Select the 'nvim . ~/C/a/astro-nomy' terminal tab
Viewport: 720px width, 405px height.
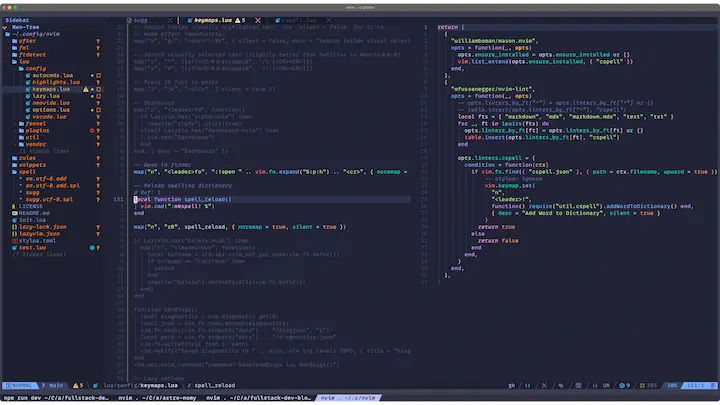[x=157, y=398]
